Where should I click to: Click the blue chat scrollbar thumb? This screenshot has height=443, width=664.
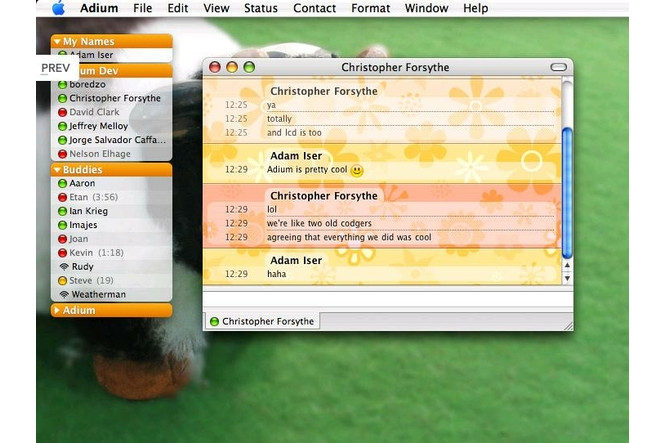coord(567,190)
